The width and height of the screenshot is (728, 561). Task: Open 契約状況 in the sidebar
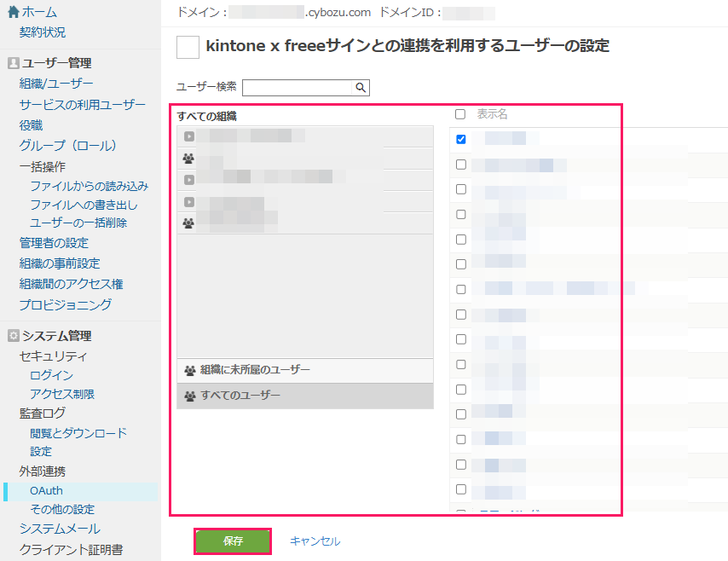coord(43,32)
